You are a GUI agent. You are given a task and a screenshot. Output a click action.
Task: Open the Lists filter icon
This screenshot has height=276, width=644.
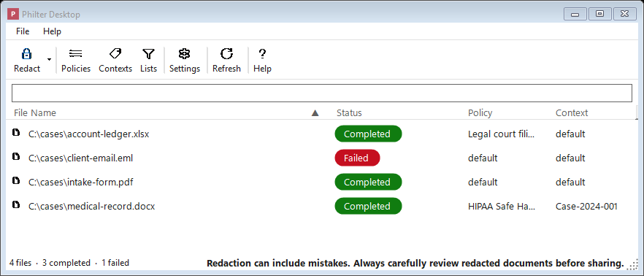point(148,54)
